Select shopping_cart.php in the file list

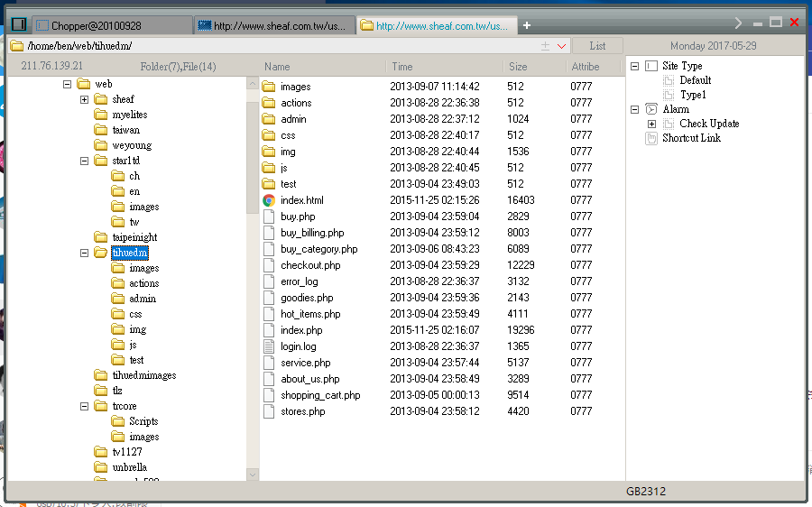click(320, 395)
